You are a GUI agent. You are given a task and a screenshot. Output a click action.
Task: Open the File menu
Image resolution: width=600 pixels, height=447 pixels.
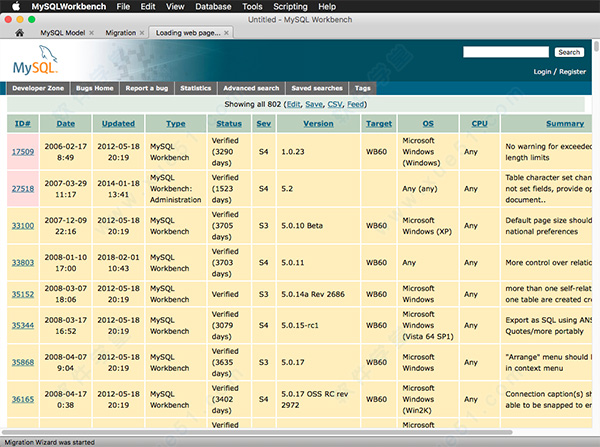click(x=123, y=7)
